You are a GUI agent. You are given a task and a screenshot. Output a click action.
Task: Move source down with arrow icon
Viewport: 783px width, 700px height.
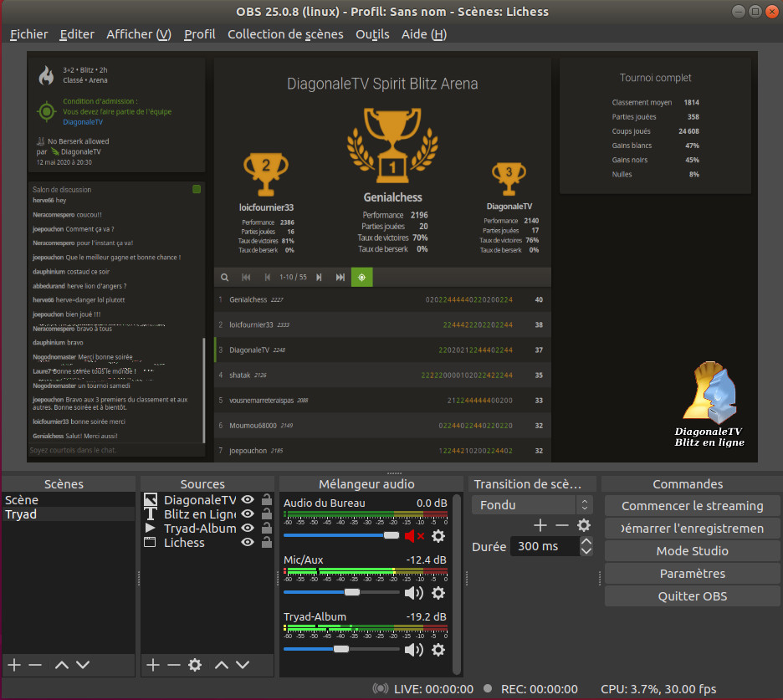[x=243, y=665]
